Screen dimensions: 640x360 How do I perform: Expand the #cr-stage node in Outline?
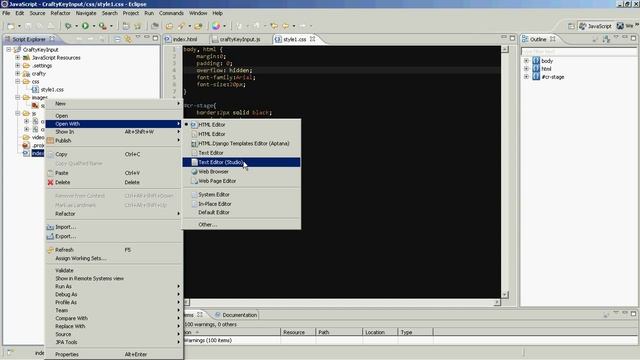[527, 76]
